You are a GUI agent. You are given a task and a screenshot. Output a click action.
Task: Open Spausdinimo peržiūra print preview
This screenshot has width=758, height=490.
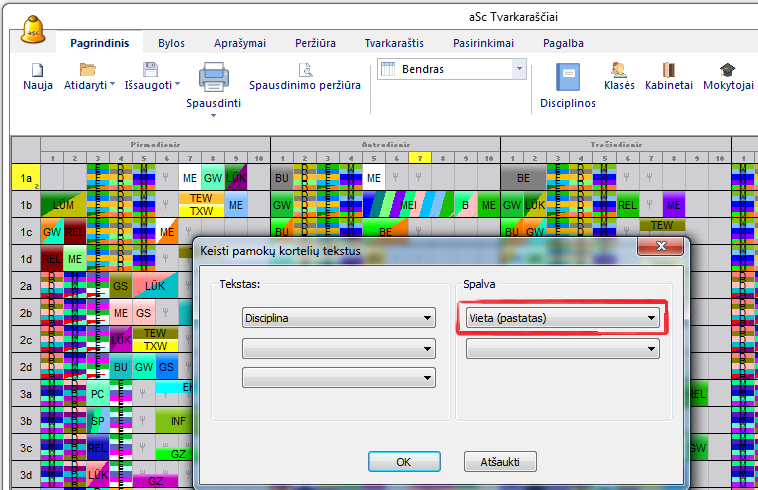point(305,70)
